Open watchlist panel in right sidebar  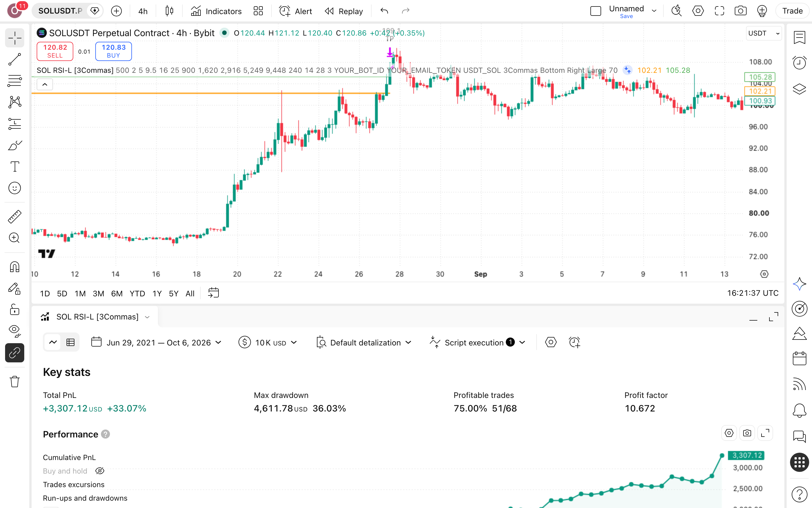coord(799,38)
